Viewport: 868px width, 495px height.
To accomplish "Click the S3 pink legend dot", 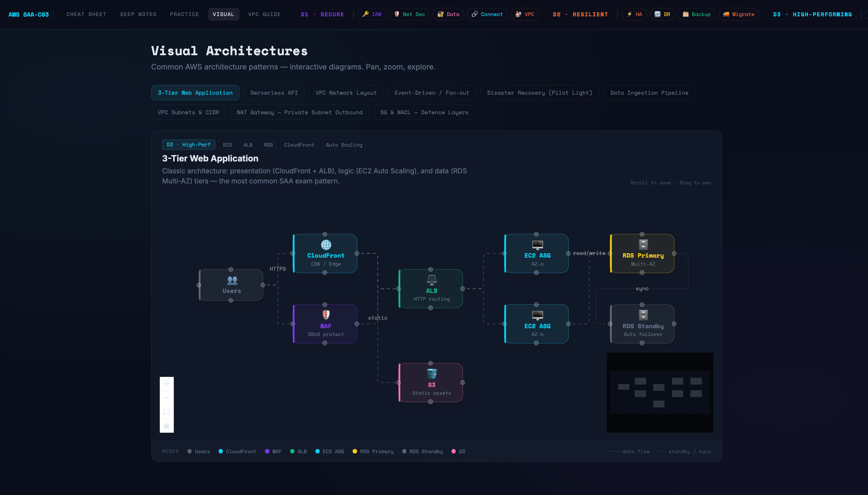I will pyautogui.click(x=454, y=451).
